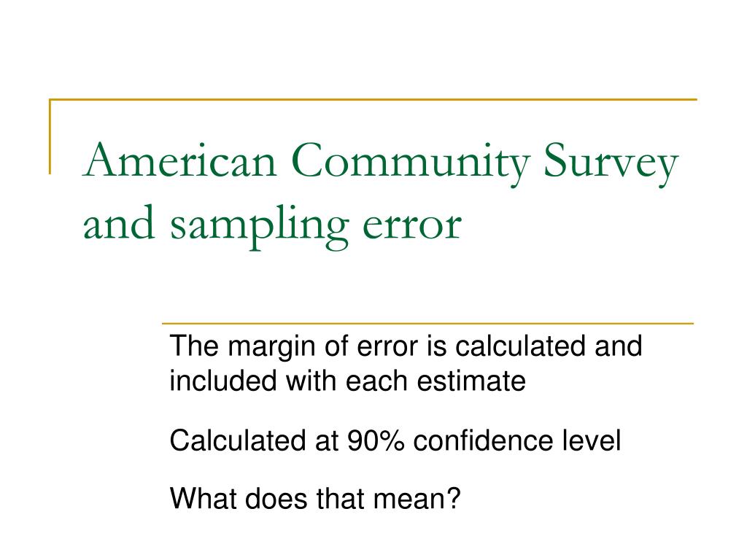Screen dimensions: 747x560
Task: Select the word "estimate" in body text
Action: 471,381
